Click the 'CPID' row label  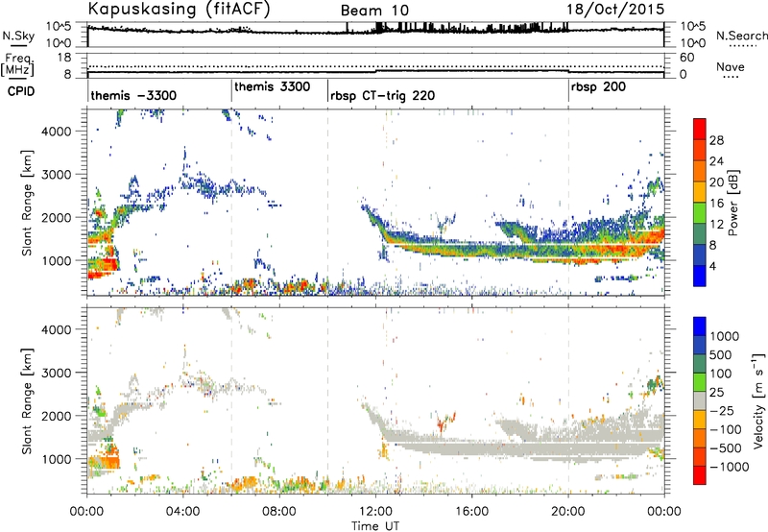[x=21, y=91]
